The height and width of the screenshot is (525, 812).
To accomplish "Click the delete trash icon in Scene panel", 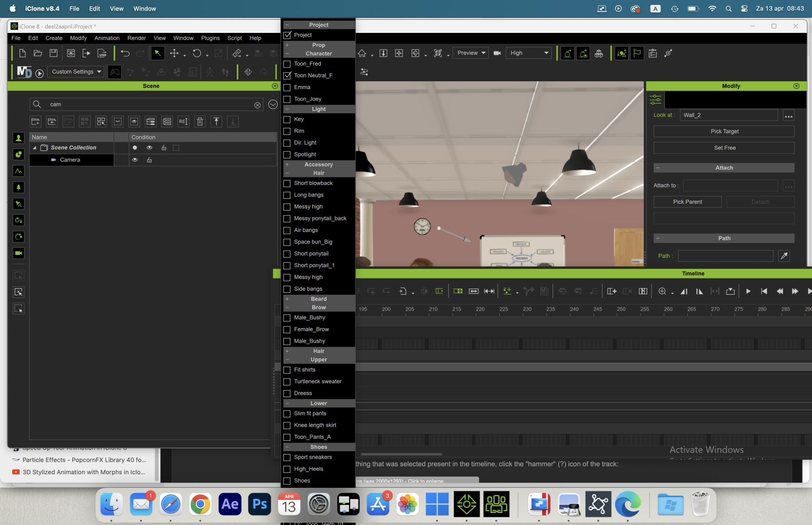I will pos(200,121).
